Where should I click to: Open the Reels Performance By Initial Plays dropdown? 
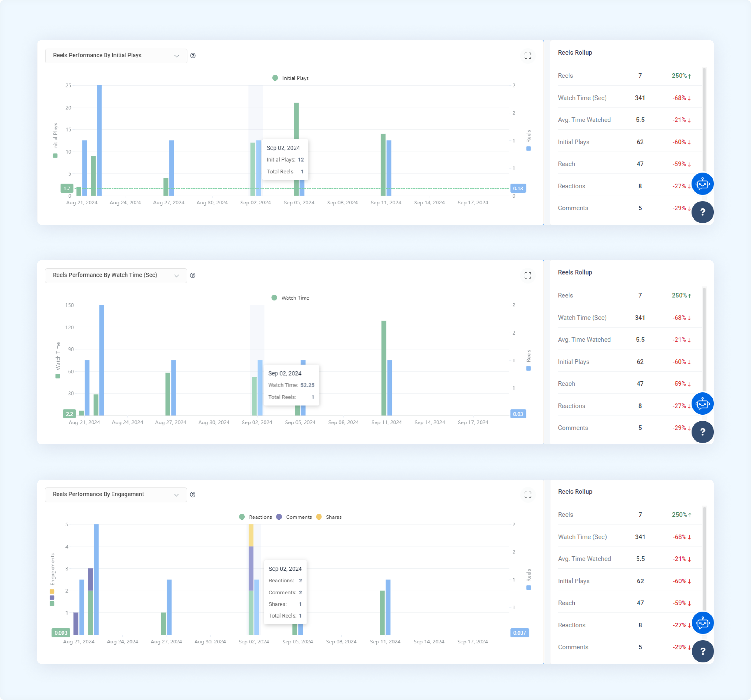(x=116, y=56)
